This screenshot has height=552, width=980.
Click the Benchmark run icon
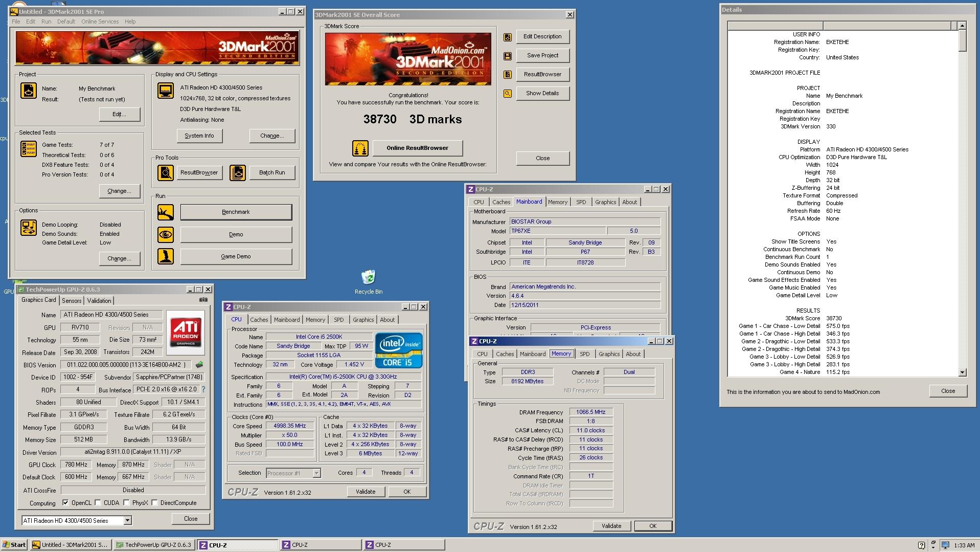166,212
